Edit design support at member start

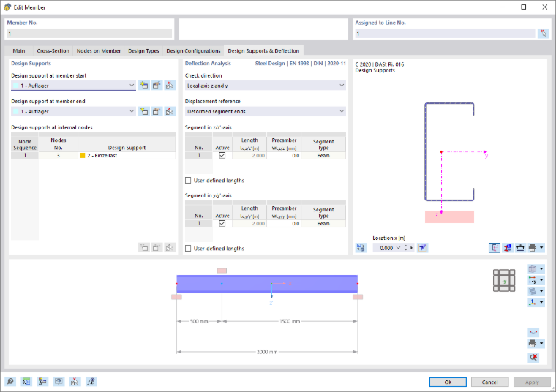[157, 86]
